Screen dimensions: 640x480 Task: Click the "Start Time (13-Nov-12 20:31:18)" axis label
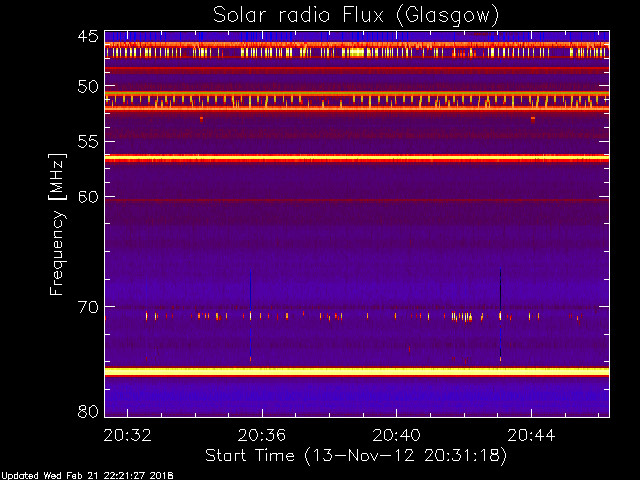[356, 456]
